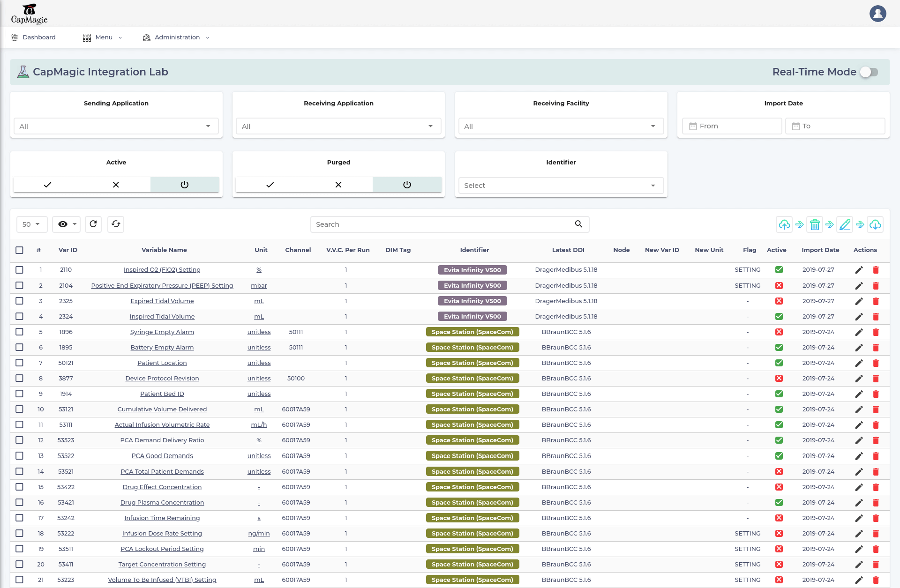Click active status icon for Inspired Tidal Volume
This screenshot has height=588, width=900.
[x=779, y=316]
